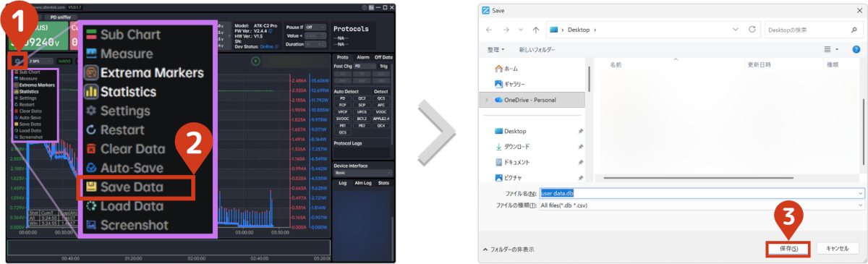Click the Detect button beside Auto Detect
The image size is (868, 264).
click(382, 91)
